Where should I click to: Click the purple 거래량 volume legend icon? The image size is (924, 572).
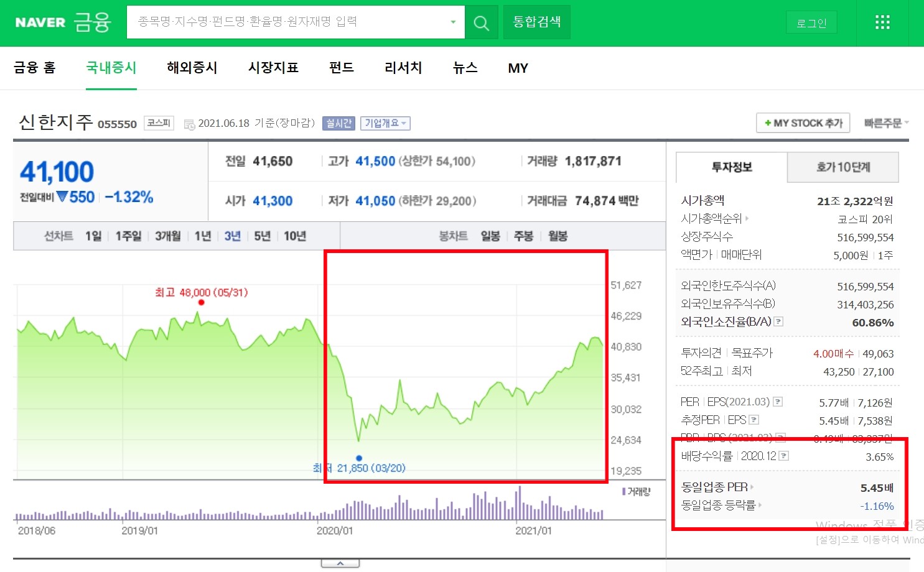point(624,491)
